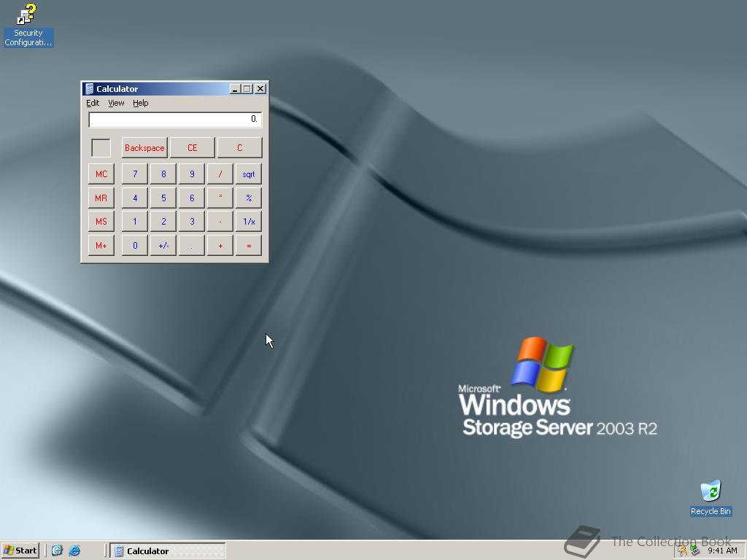Click the 4 digit key

click(135, 198)
